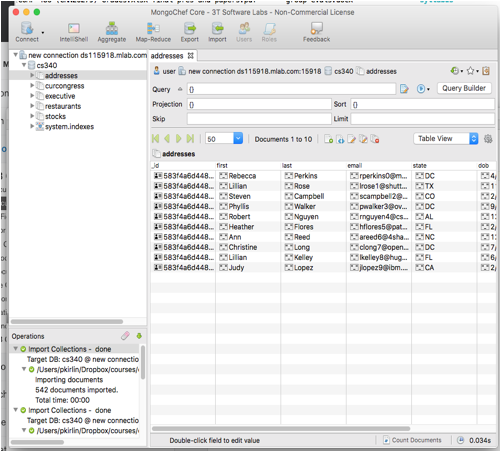Click into the Query input field
This screenshot has width=501, height=452.
click(291, 89)
